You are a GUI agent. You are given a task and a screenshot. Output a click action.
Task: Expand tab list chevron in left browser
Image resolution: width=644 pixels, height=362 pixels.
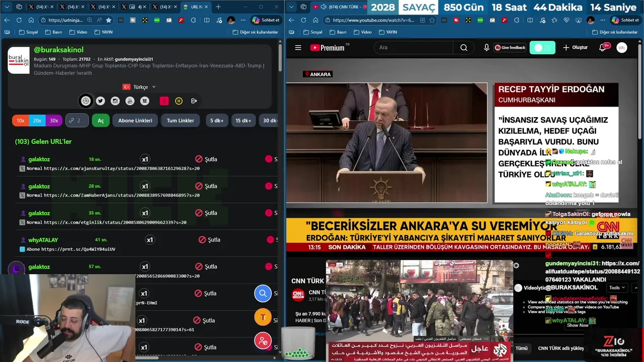point(7,7)
